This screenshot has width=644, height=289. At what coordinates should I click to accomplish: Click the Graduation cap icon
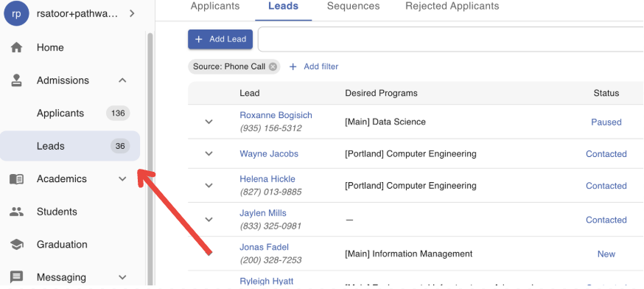[16, 245]
